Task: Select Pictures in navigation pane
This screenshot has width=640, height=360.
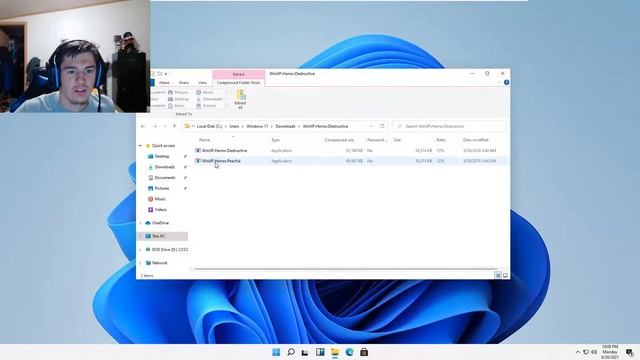Action: point(162,188)
